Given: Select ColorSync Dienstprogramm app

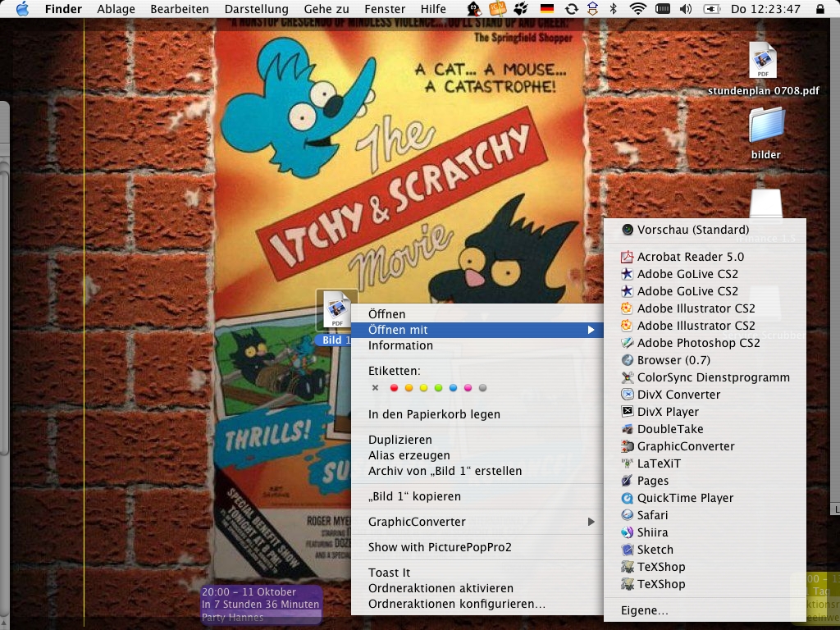Looking at the screenshot, I should [705, 377].
